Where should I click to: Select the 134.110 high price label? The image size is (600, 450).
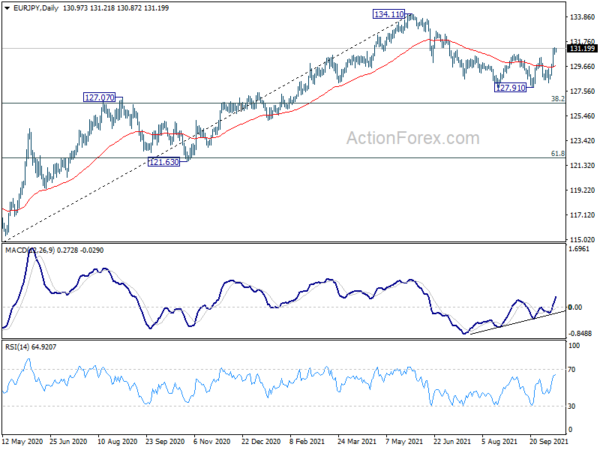[389, 15]
